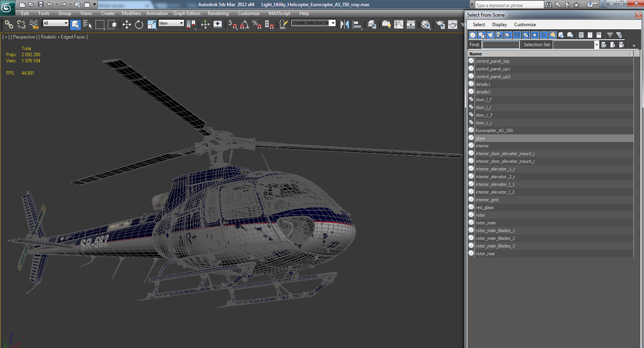Open Select by Name tool

click(87, 24)
